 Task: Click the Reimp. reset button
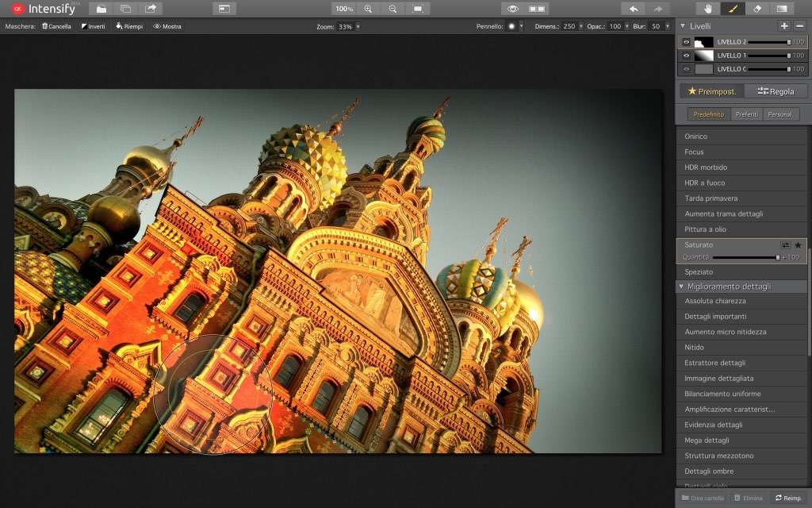788,498
